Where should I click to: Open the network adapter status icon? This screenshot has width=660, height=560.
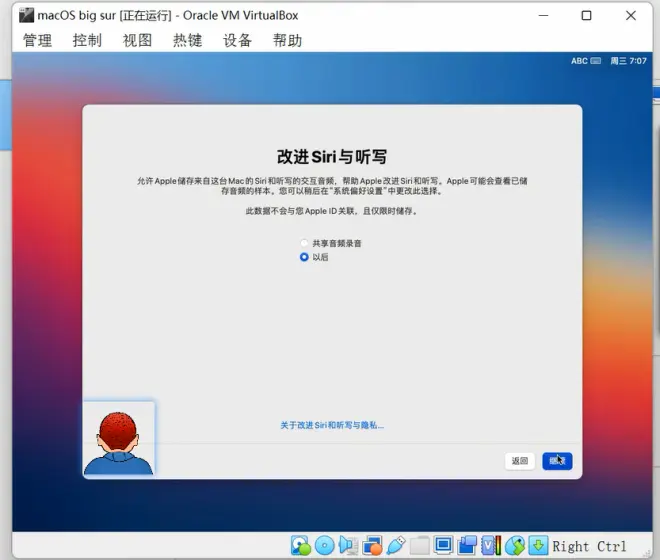(x=372, y=546)
